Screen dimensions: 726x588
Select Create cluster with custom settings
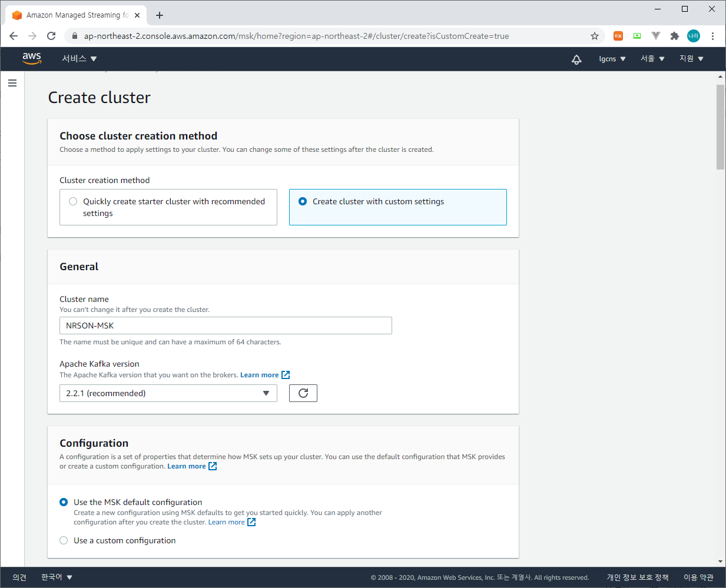(398, 207)
